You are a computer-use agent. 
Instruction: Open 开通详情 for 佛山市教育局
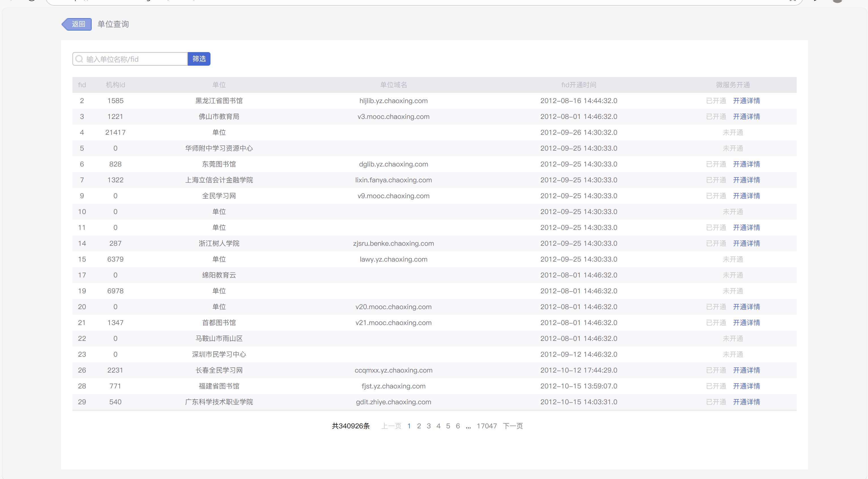coord(746,117)
